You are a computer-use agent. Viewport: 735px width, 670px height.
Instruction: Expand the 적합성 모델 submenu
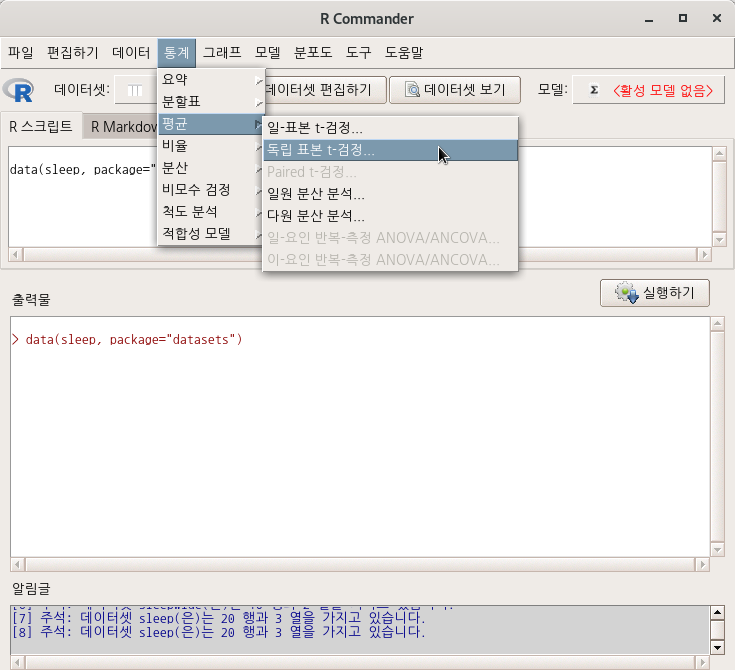[x=211, y=233]
